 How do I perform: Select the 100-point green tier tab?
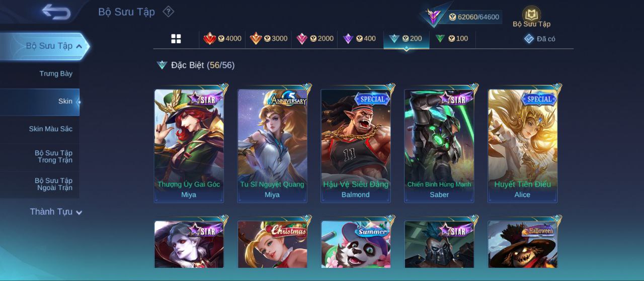pos(452,38)
